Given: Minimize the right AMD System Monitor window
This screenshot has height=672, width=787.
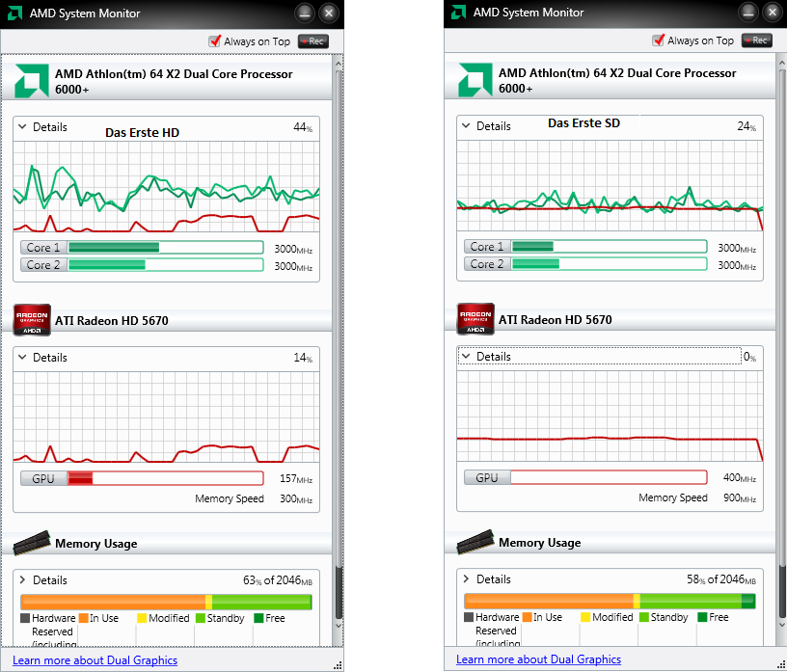Looking at the screenshot, I should 748,12.
